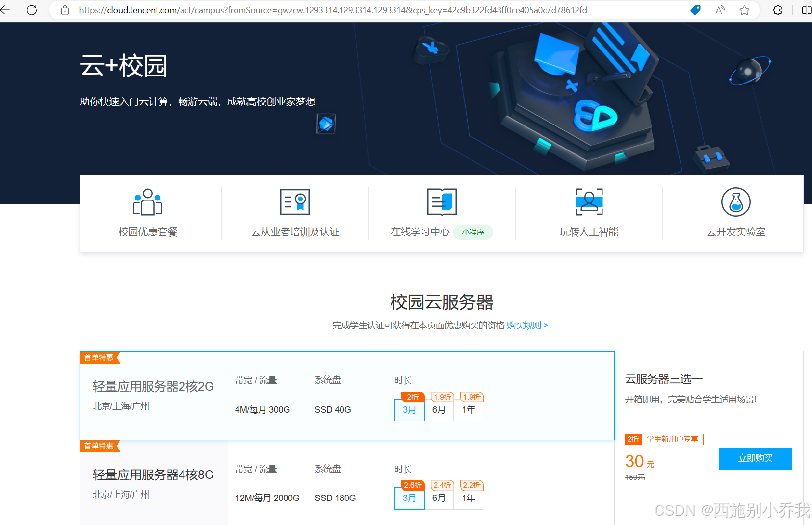Open the 校园优惠套餐 tab label

(x=148, y=232)
